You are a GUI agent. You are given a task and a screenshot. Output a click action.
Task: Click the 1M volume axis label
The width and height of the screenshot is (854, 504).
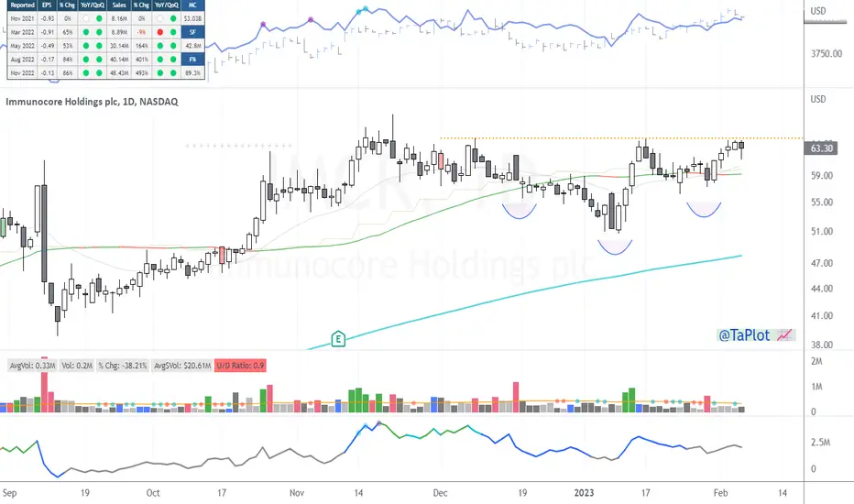[816, 387]
